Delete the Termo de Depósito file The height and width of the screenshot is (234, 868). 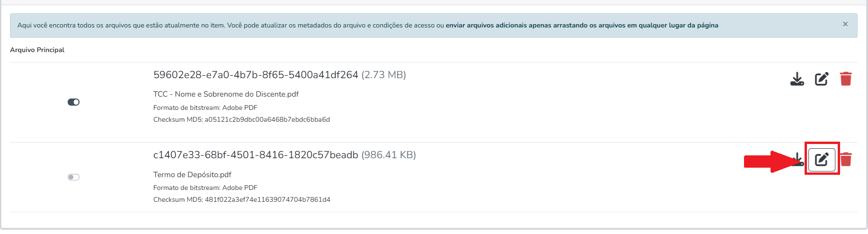(846, 159)
